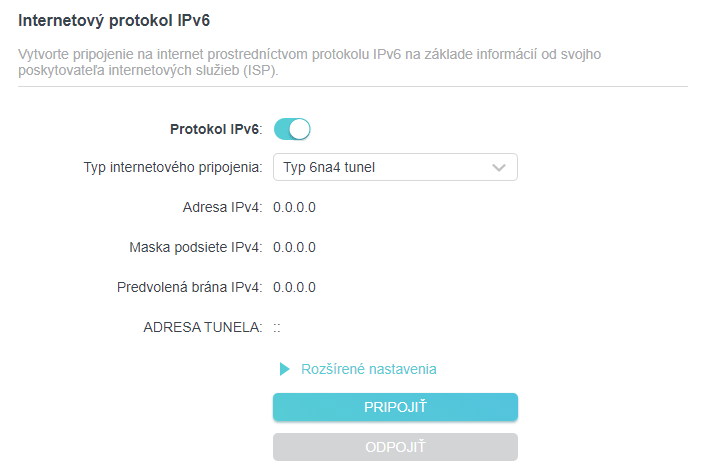
Task: Click the Protokol IPv6 label
Action: pos(216,129)
